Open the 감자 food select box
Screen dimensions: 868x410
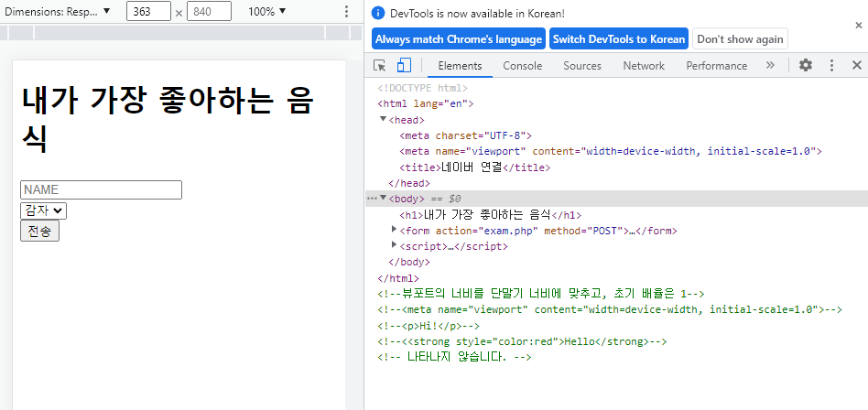coord(43,210)
